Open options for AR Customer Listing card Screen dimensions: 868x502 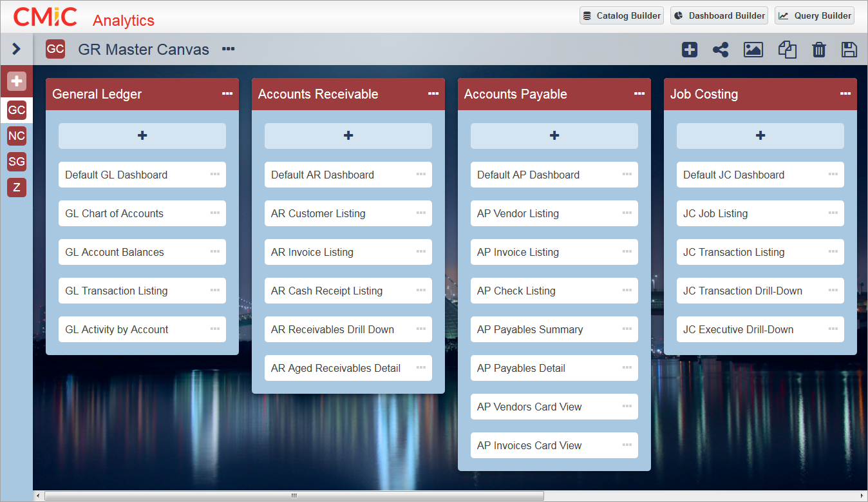coord(421,213)
